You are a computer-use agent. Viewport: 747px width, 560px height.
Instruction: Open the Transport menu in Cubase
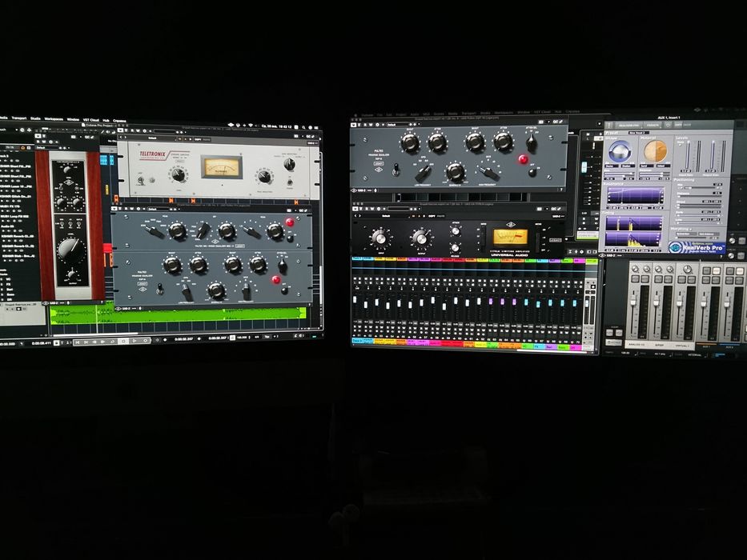pyautogui.click(x=18, y=118)
